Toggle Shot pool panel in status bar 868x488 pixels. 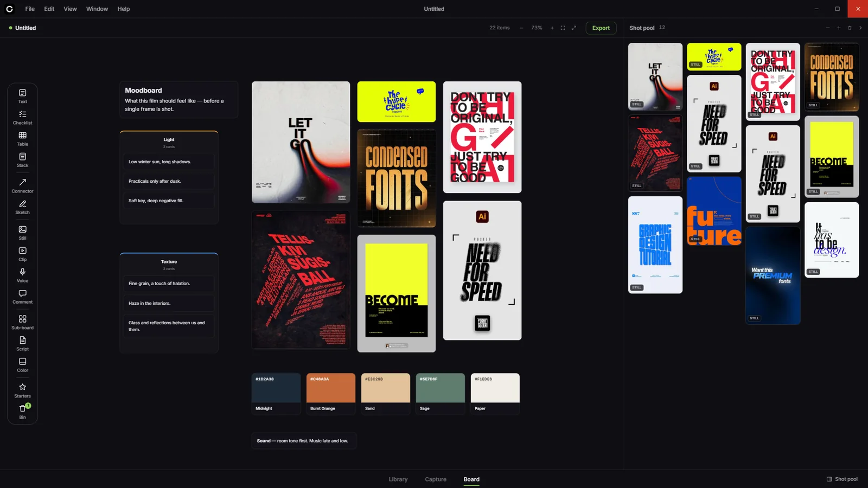[842, 479]
